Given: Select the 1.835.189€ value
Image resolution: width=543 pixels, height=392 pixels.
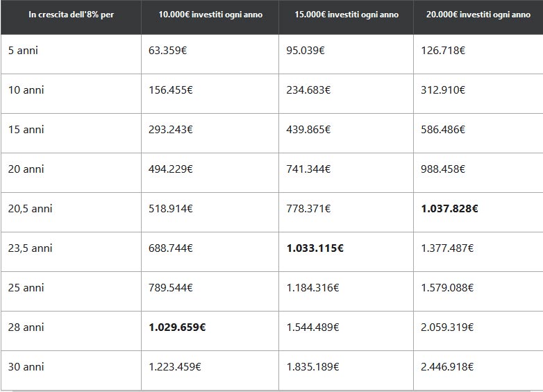Looking at the screenshot, I should pyautogui.click(x=312, y=366).
